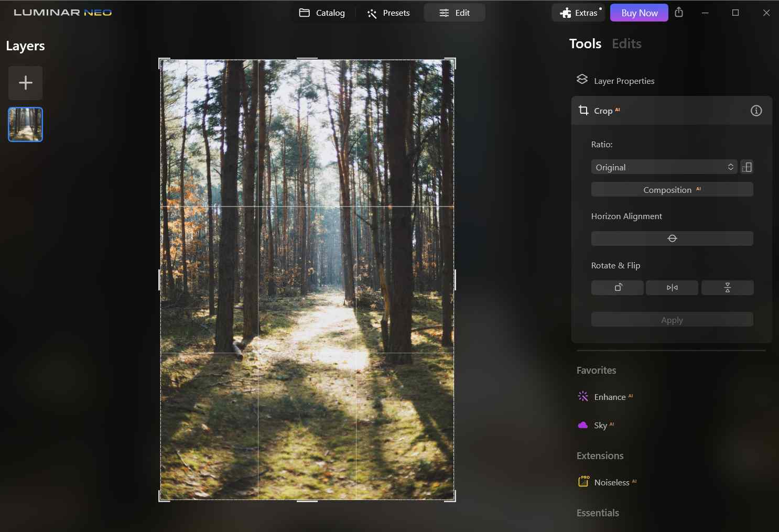Viewport: 779px width, 532px height.
Task: Expand the Enhance AI tool
Action: (610, 397)
